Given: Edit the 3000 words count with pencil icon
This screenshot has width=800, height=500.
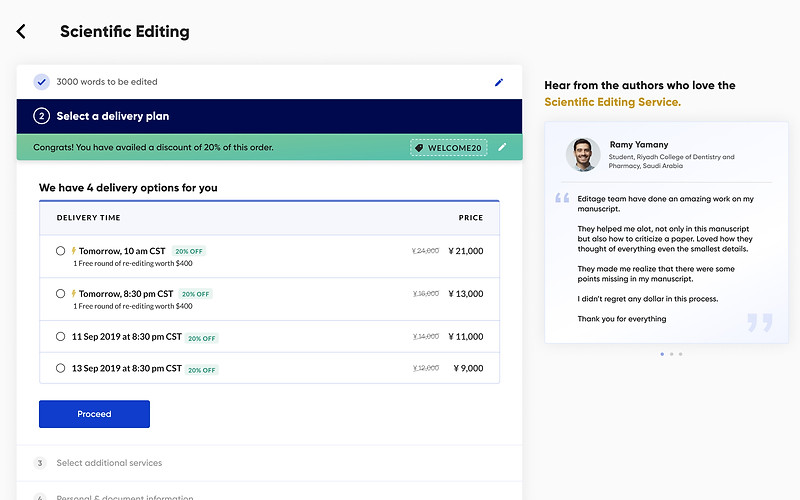Looking at the screenshot, I should click(499, 82).
